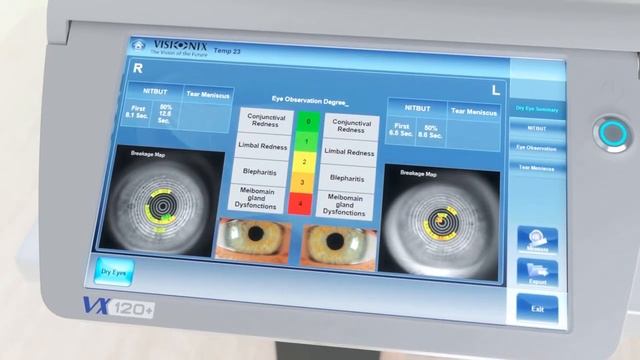
Task: Tap the home icon beside the Visionix logo
Action: pyautogui.click(x=138, y=45)
